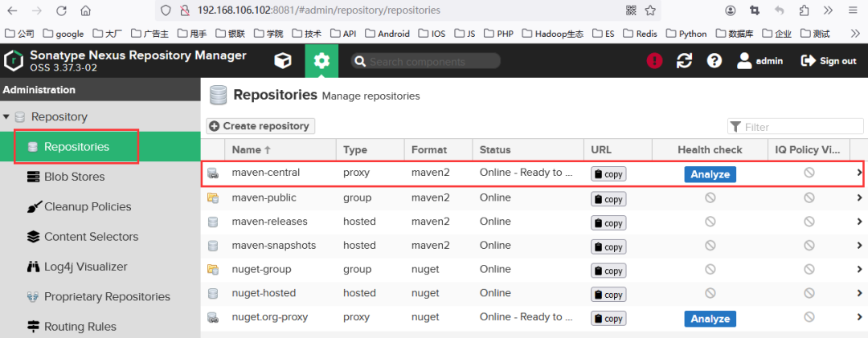Click the Create repository button
Screen dimensions: 868x338
[260, 126]
